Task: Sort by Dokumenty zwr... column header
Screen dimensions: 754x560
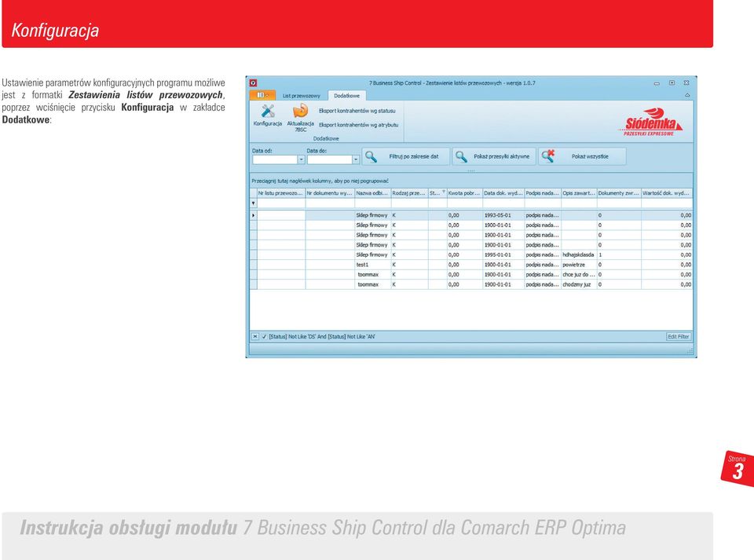Action: [619, 192]
